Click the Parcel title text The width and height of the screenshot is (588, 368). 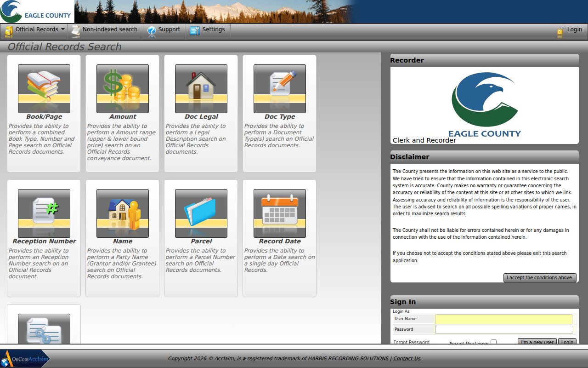201,241
